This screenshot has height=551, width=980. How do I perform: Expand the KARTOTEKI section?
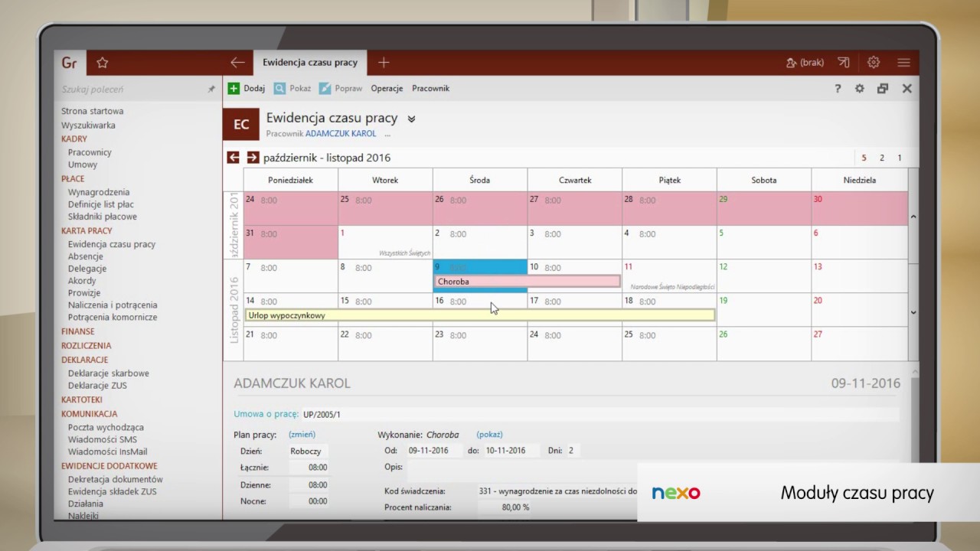pos(82,399)
